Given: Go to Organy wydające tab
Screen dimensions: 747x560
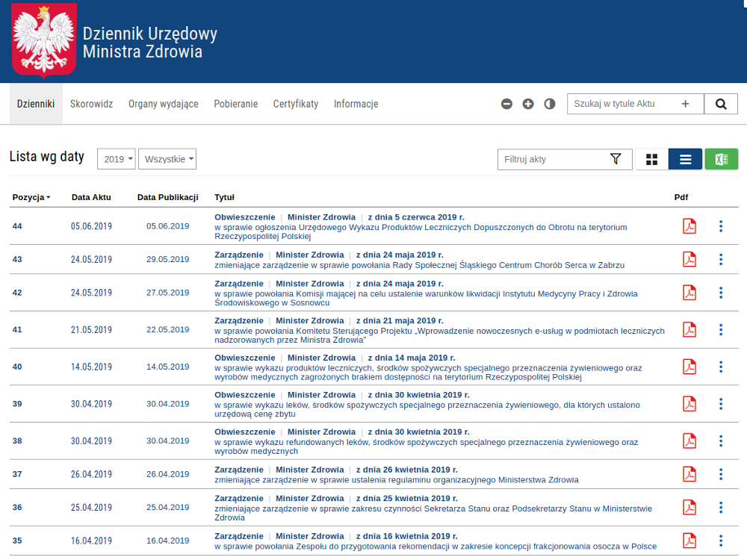Looking at the screenshot, I should (x=164, y=105).
